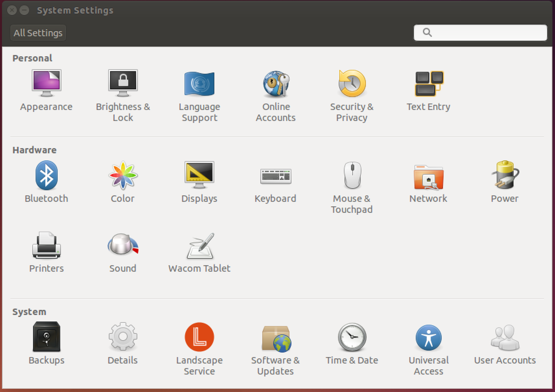The image size is (555, 392).
Task: Click the All Settings button
Action: pyautogui.click(x=38, y=33)
